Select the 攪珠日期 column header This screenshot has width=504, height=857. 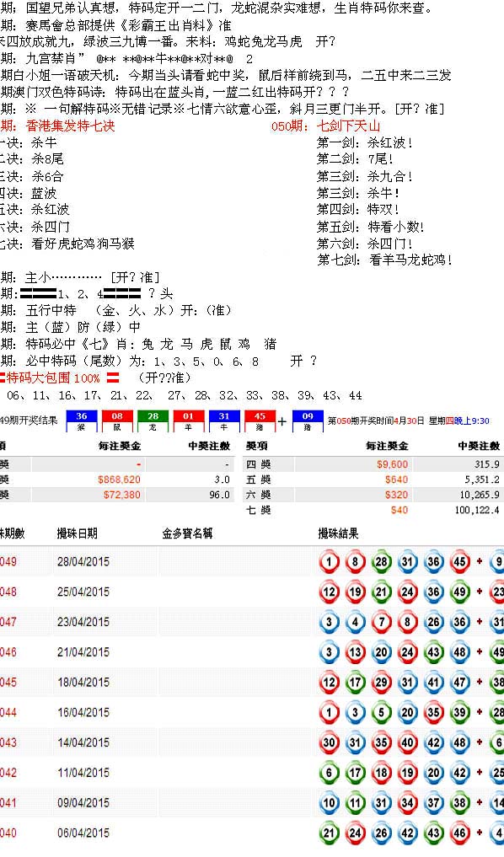point(77,533)
